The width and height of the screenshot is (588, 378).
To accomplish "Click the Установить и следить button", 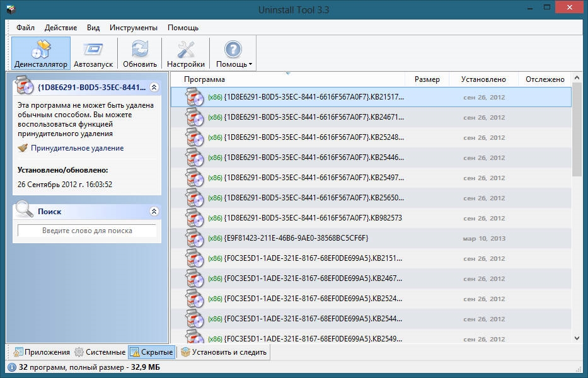I will 224,352.
